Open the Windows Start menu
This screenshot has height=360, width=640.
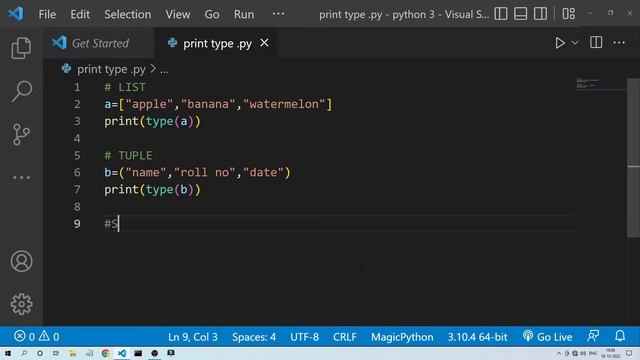(x=8, y=353)
